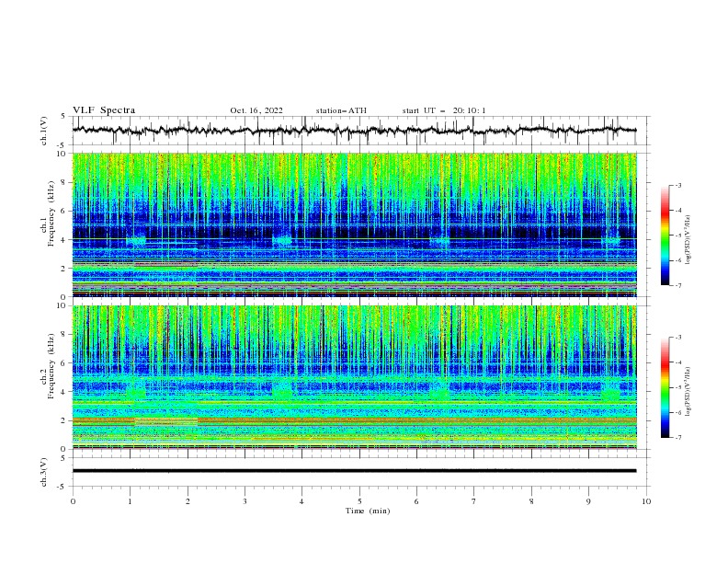Click the ch.3 flat black waveform trace

354,471
